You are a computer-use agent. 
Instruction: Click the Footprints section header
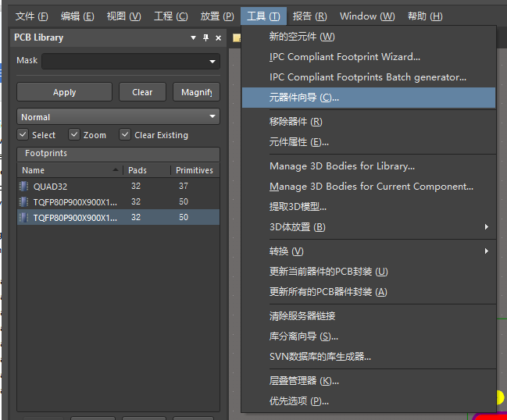click(118, 154)
